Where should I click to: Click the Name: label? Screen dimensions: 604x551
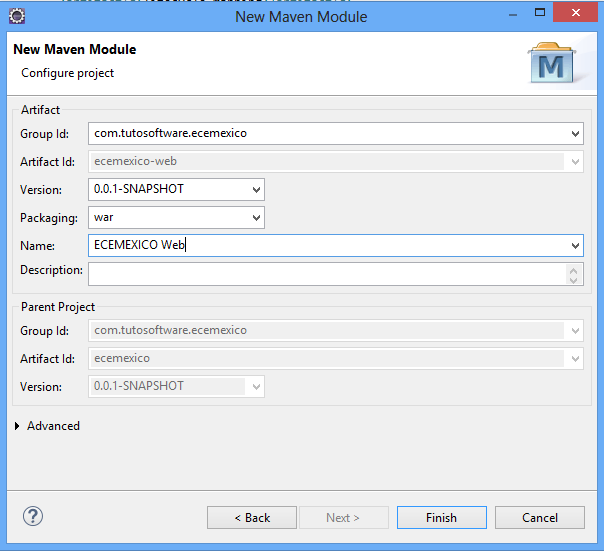point(37,246)
